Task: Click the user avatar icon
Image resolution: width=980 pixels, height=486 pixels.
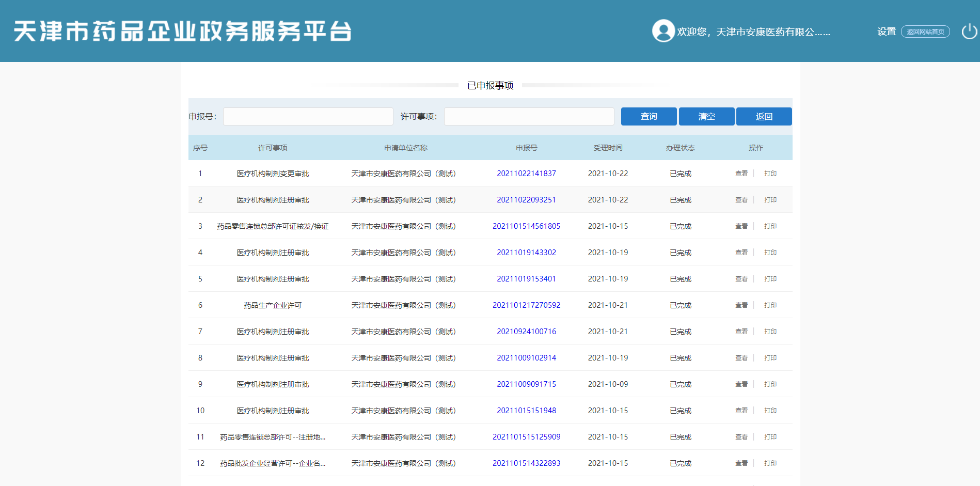Action: [x=663, y=31]
